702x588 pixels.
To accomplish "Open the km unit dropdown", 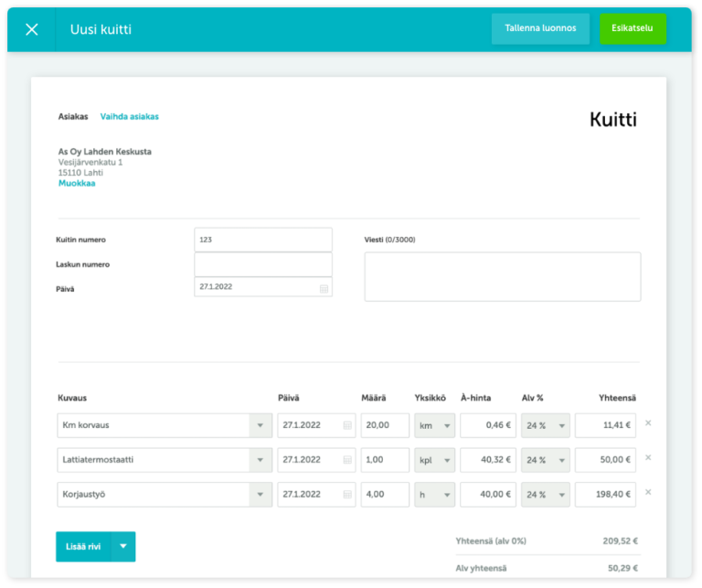I will [x=435, y=425].
